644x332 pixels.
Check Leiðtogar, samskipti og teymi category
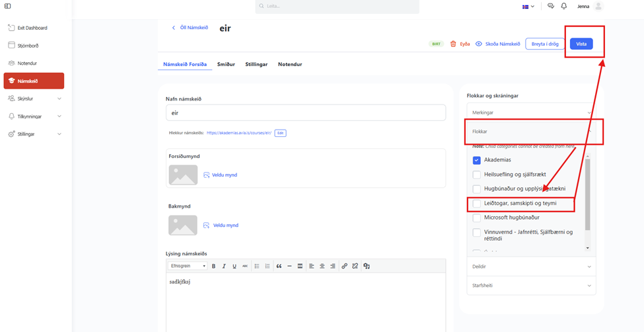click(x=476, y=204)
